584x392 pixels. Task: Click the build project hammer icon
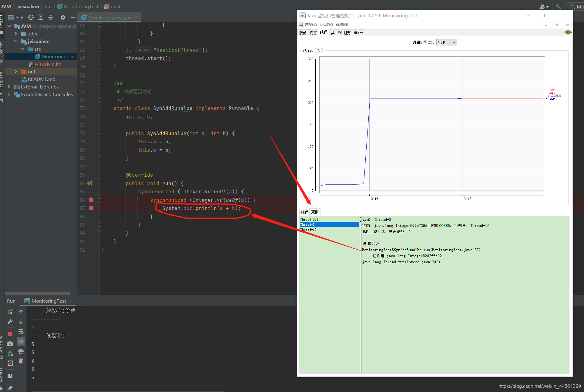(x=558, y=6)
